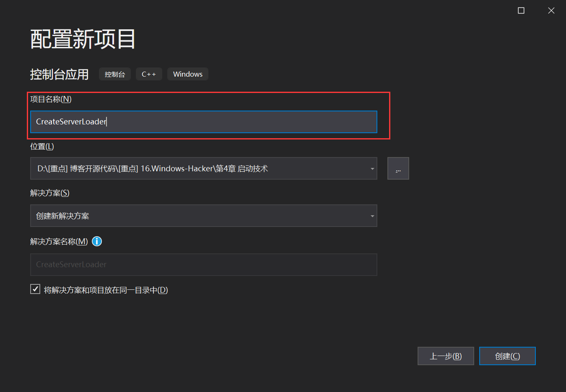Open the location browse (...) dialog

[398, 168]
